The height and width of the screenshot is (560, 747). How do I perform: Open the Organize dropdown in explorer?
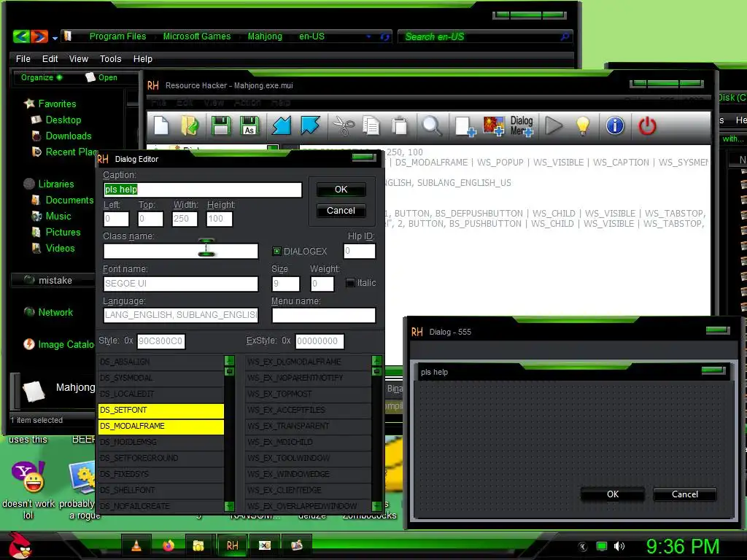41,77
